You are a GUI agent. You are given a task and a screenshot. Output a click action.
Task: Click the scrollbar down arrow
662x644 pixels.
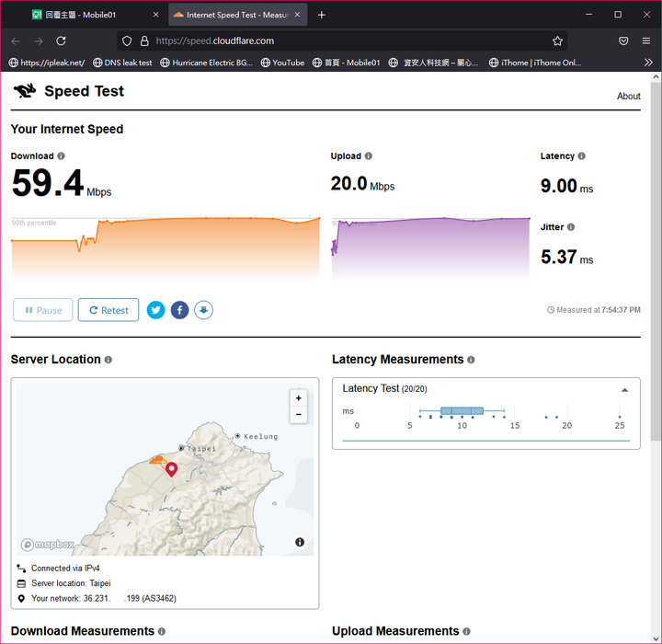[x=656, y=638]
